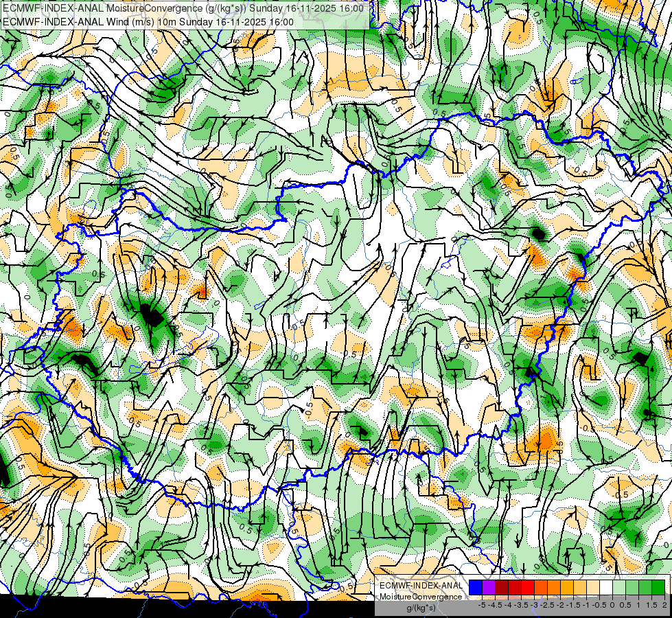Click the -2.5 tick value on legend scale
The image size is (672, 618).
coord(547,605)
